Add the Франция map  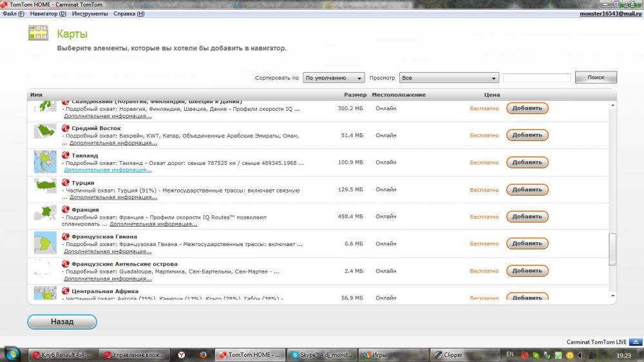tap(527, 216)
